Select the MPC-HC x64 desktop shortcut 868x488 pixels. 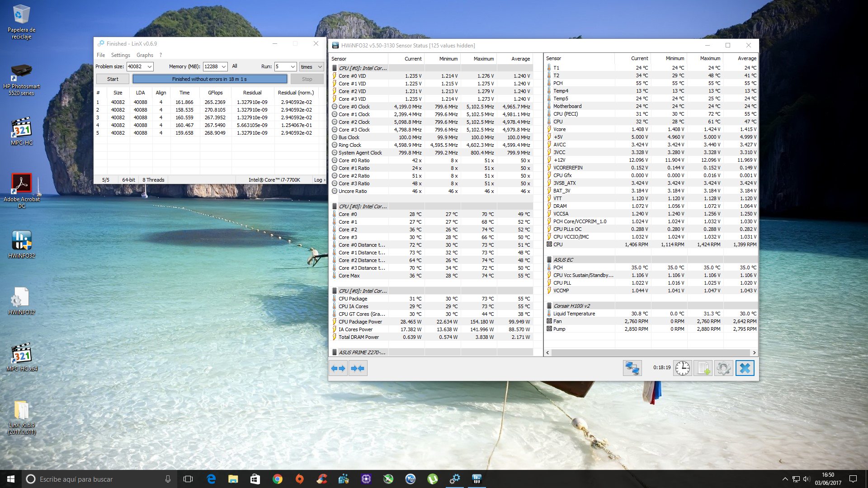click(x=21, y=357)
